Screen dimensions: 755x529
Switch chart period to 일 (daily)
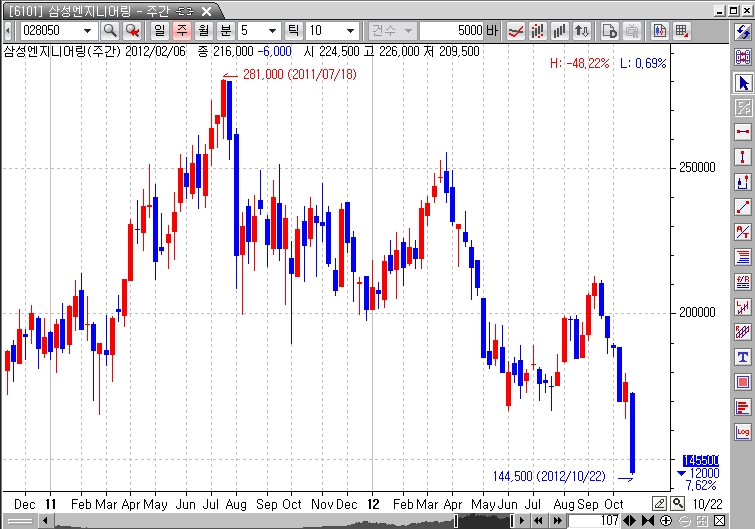coord(159,31)
